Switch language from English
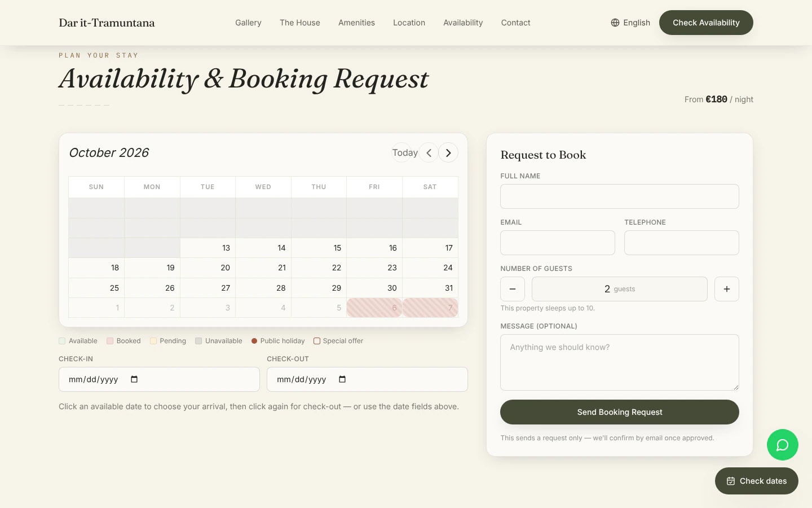This screenshot has width=812, height=508. point(630,23)
